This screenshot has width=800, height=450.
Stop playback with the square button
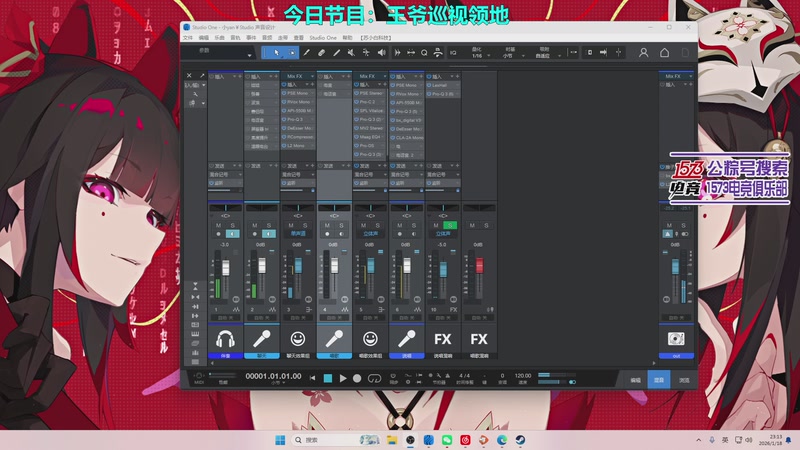328,379
